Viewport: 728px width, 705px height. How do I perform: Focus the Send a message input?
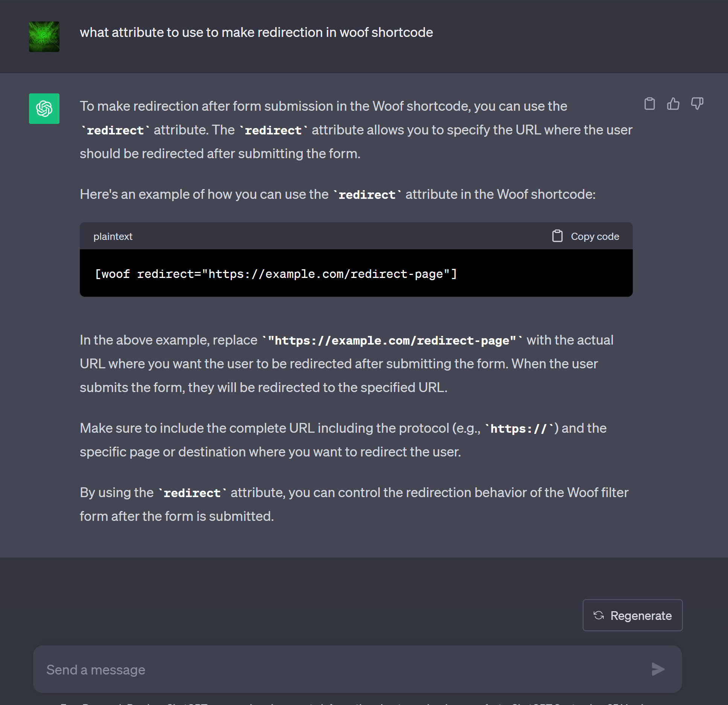click(339, 670)
